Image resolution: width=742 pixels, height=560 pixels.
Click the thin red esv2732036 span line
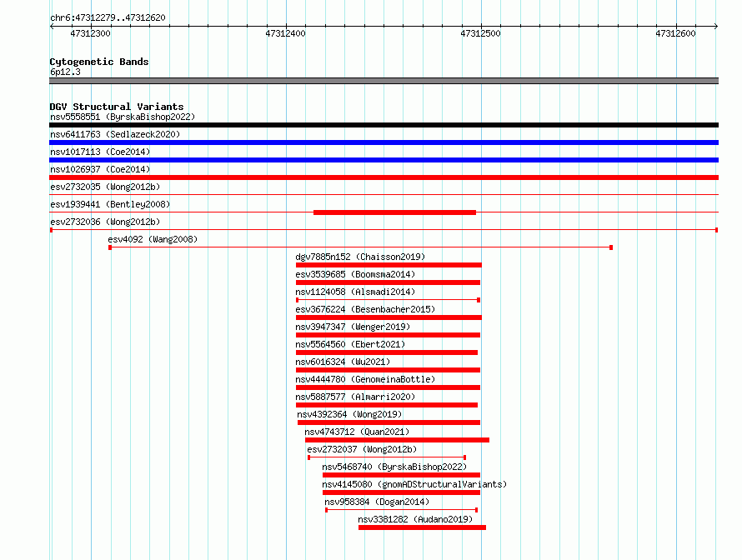[x=384, y=230]
